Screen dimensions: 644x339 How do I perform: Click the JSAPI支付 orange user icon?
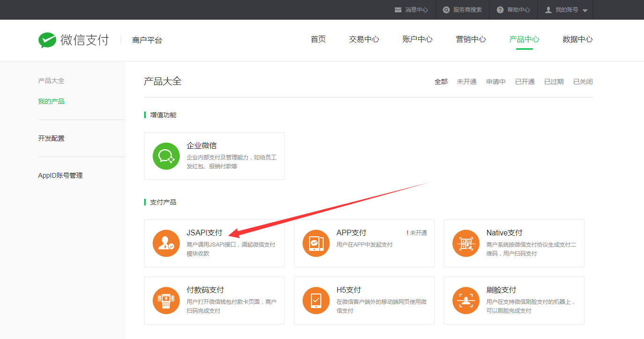166,243
